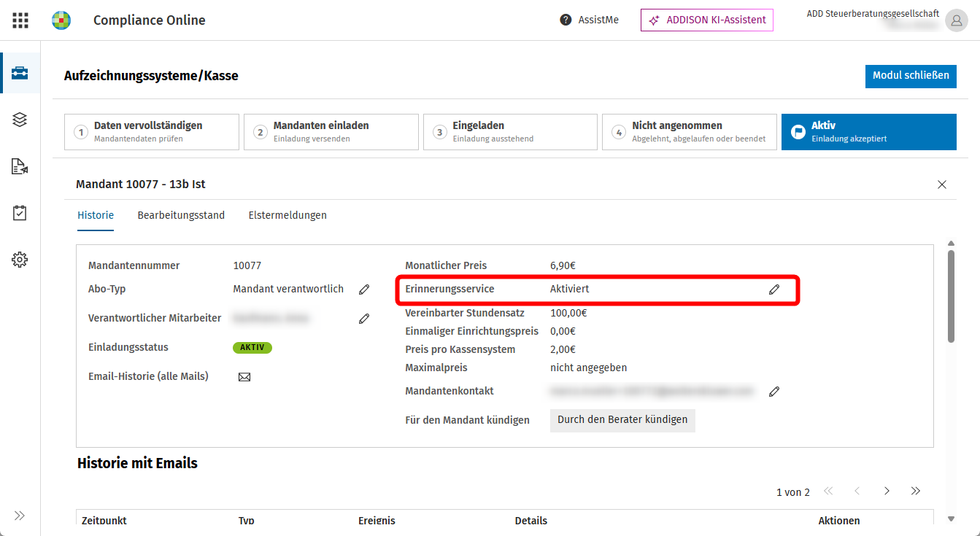Open the document send sidebar icon
980x536 pixels.
pyautogui.click(x=20, y=166)
